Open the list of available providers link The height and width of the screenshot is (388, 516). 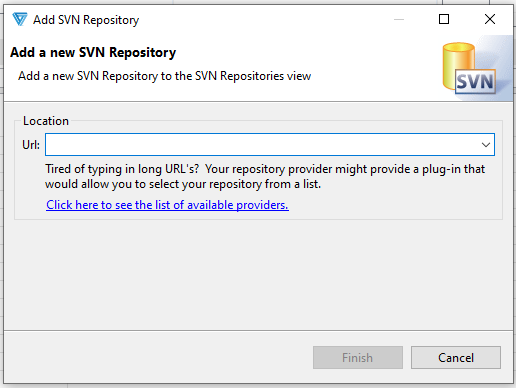pos(167,205)
